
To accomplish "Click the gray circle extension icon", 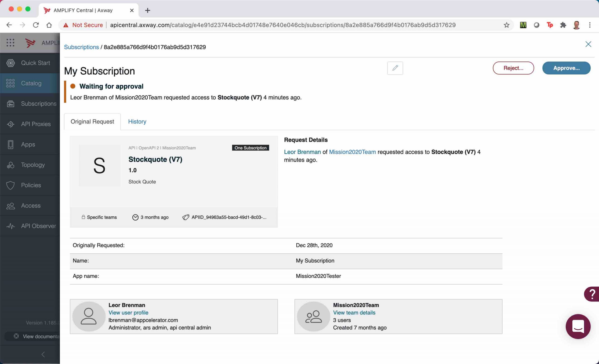I will (536, 25).
